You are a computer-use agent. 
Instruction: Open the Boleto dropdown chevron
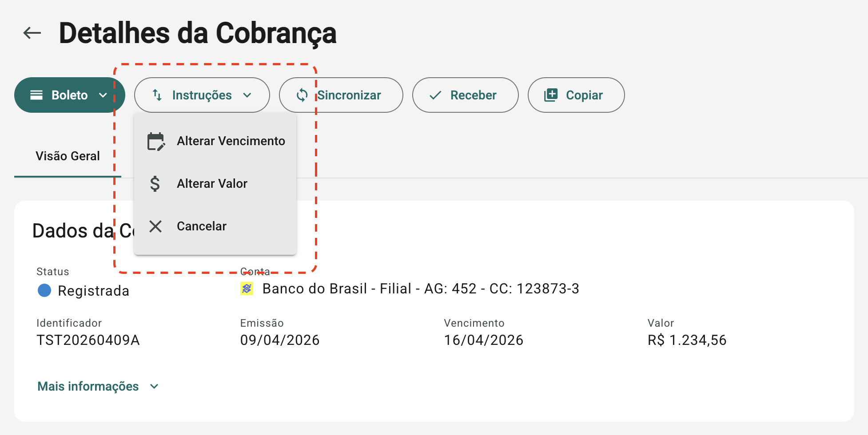103,95
